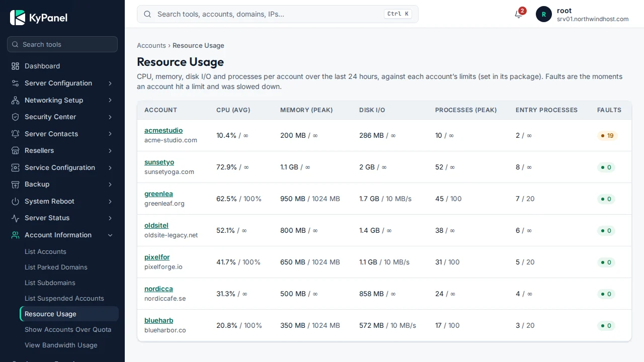Image resolution: width=644 pixels, height=362 pixels.
Task: Click the Security Center shield icon
Action: pos(15,117)
